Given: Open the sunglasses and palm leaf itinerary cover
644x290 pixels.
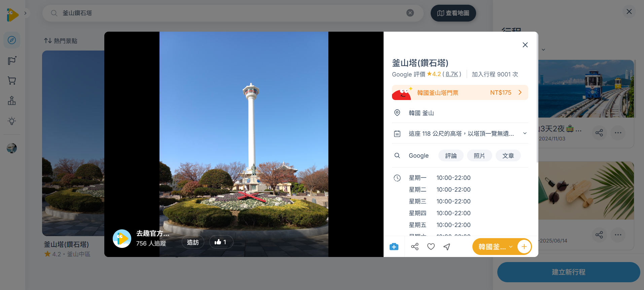Looking at the screenshot, I should point(586,191).
